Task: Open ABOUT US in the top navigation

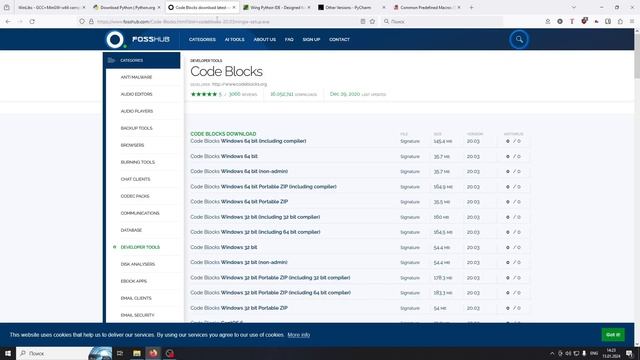Action: click(264, 40)
